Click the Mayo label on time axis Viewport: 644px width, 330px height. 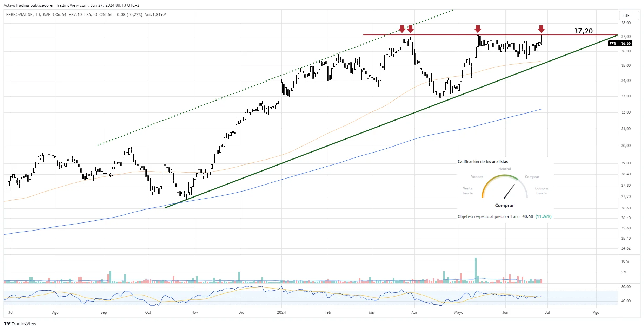459,312
